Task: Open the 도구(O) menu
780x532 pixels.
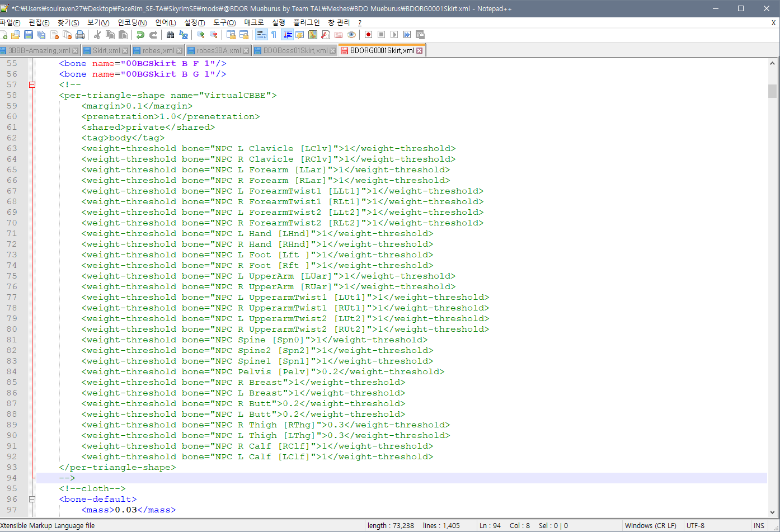Action: tap(224, 22)
